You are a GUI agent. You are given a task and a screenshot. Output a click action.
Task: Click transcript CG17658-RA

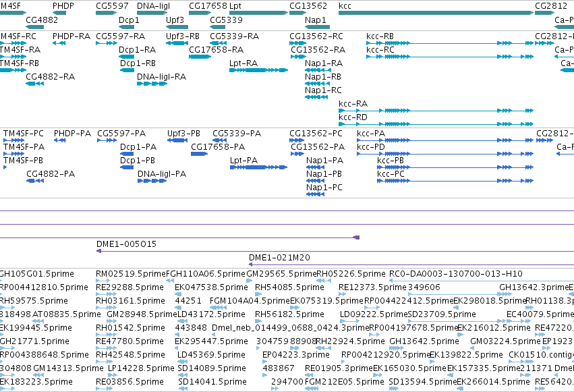click(200, 57)
